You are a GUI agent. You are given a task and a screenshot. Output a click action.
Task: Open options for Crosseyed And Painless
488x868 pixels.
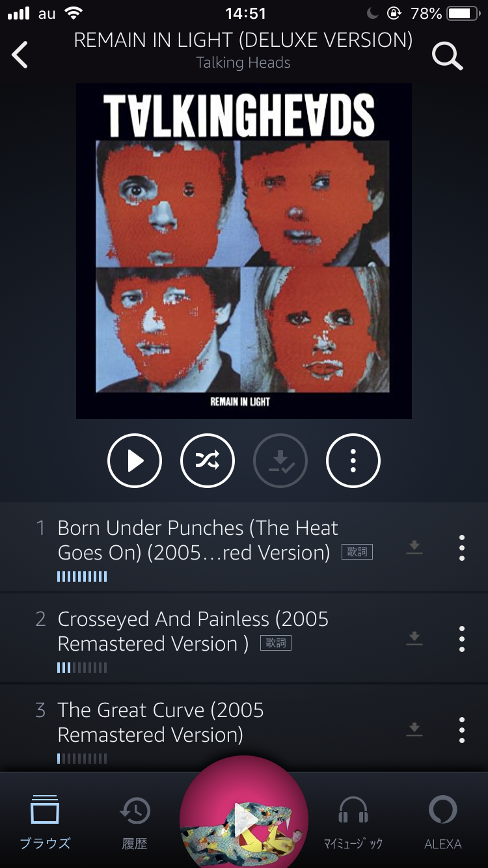coord(462,639)
